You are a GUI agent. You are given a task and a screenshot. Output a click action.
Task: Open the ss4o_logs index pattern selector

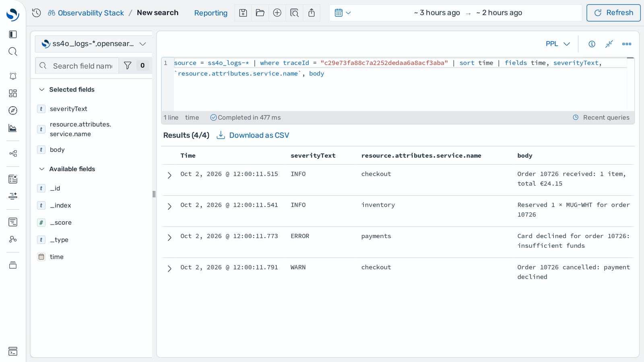click(94, 44)
